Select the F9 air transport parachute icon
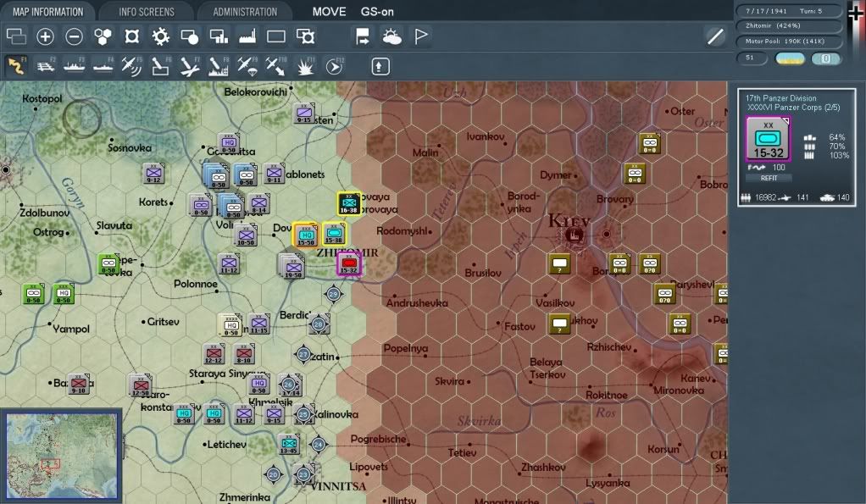The height and width of the screenshot is (504, 866). pos(247,66)
